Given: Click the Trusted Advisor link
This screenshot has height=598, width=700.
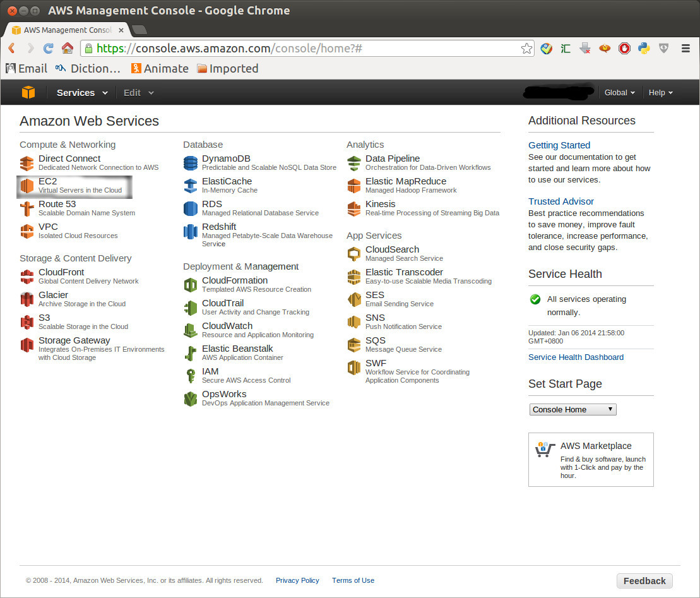Looking at the screenshot, I should (561, 201).
